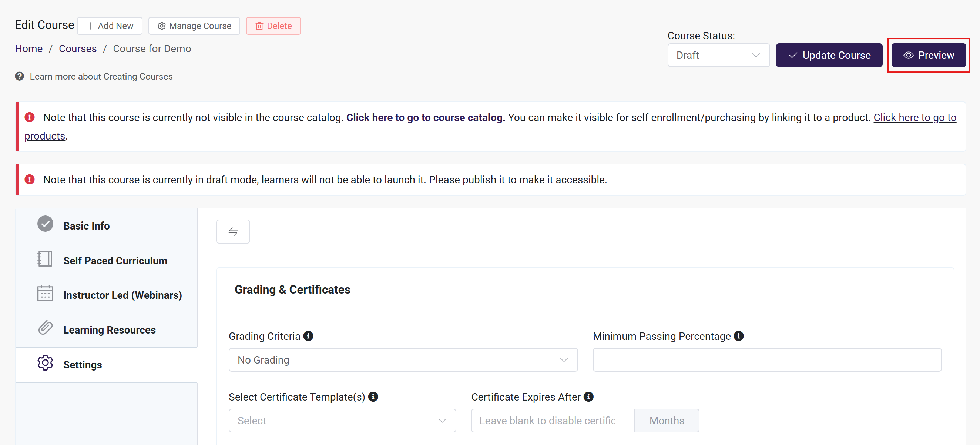Click the Minimum Passing Percentage input field
Viewport: 980px width, 445px height.
tap(766, 360)
